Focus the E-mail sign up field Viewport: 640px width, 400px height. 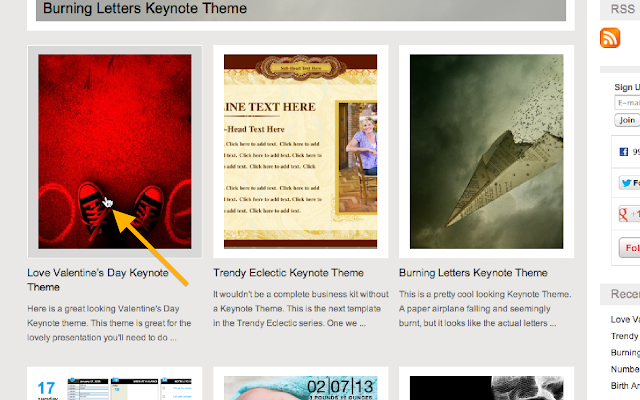point(627,102)
